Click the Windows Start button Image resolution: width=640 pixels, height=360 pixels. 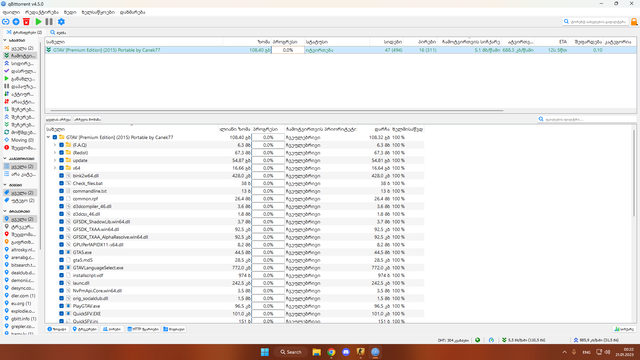pos(264,352)
